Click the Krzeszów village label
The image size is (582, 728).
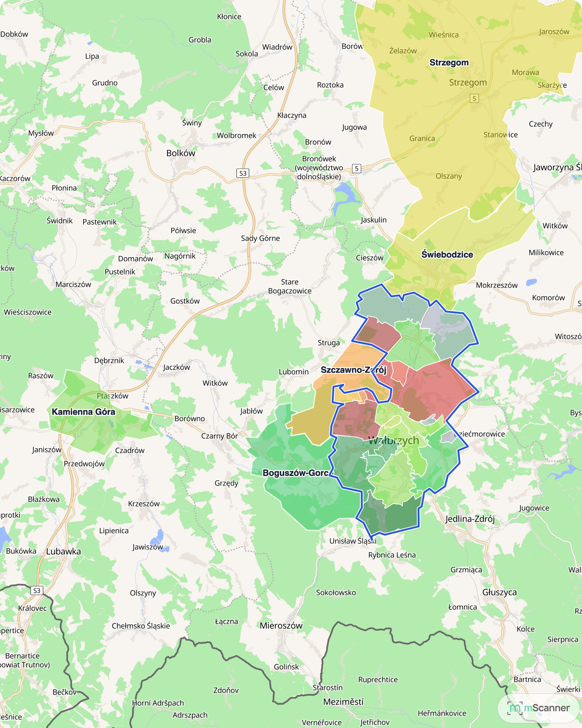(144, 503)
